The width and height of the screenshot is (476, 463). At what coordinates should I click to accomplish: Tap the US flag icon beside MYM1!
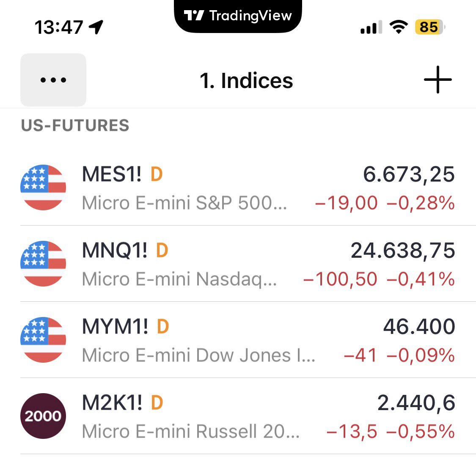pyautogui.click(x=43, y=340)
